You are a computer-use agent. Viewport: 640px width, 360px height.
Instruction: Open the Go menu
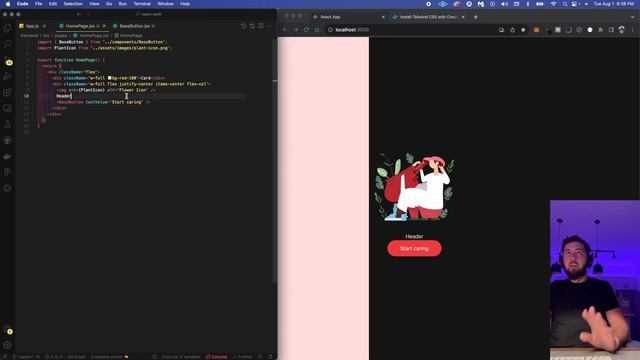pos(109,4)
